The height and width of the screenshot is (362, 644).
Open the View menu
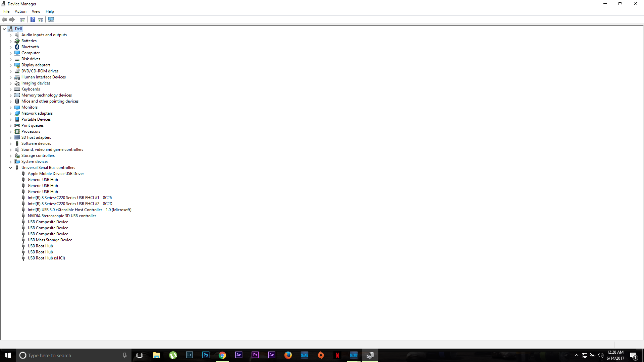[36, 11]
